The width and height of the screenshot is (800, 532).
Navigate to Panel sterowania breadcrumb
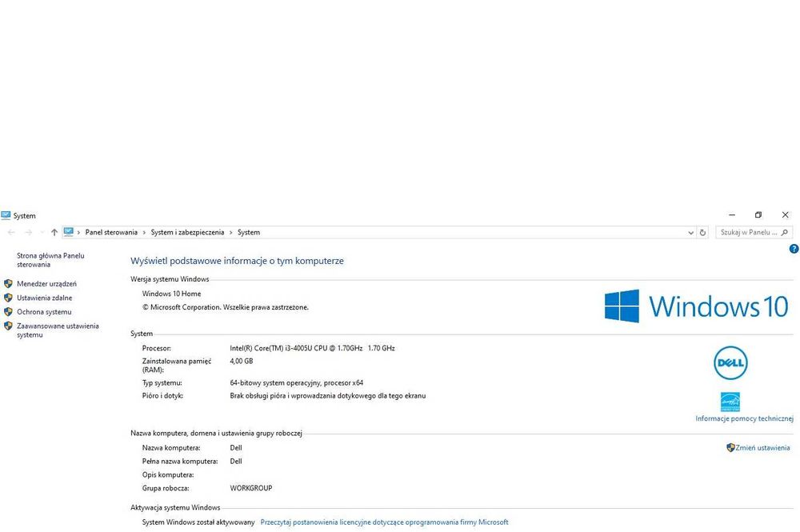click(111, 232)
